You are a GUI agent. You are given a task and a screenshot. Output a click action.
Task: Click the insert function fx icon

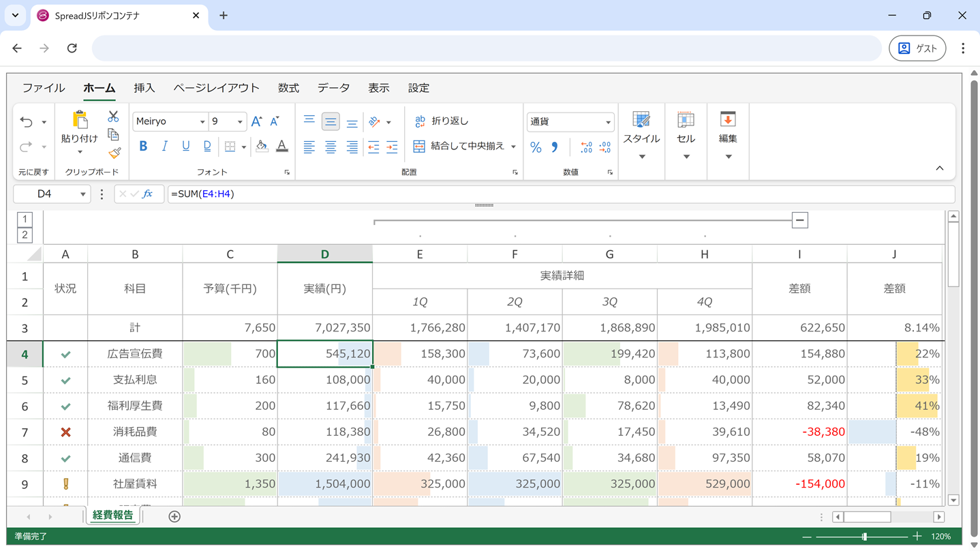tap(148, 194)
